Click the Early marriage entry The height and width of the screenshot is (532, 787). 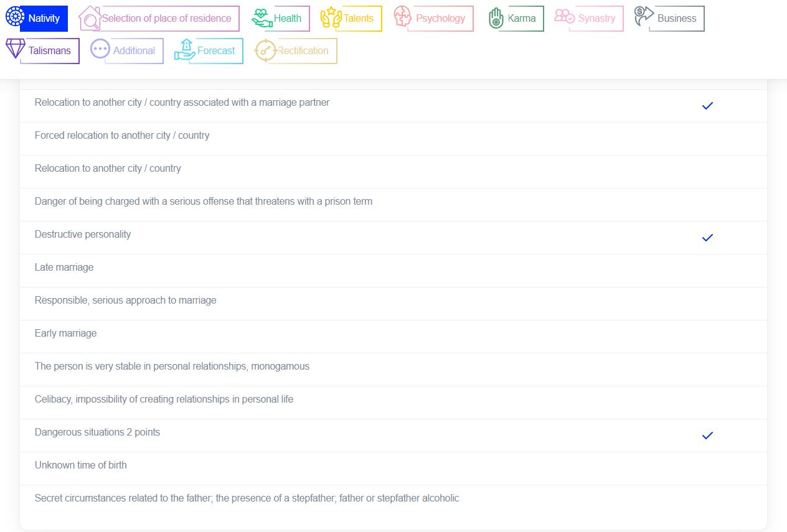tap(66, 334)
